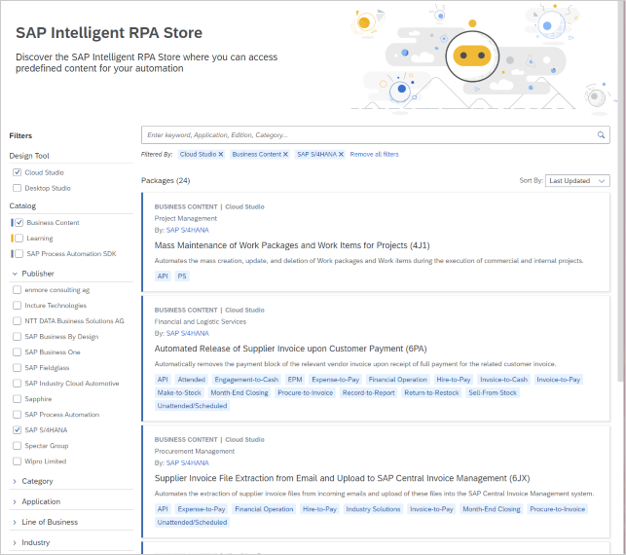The image size is (626, 555).
Task: Check SAP Business One publisher
Action: (17, 352)
